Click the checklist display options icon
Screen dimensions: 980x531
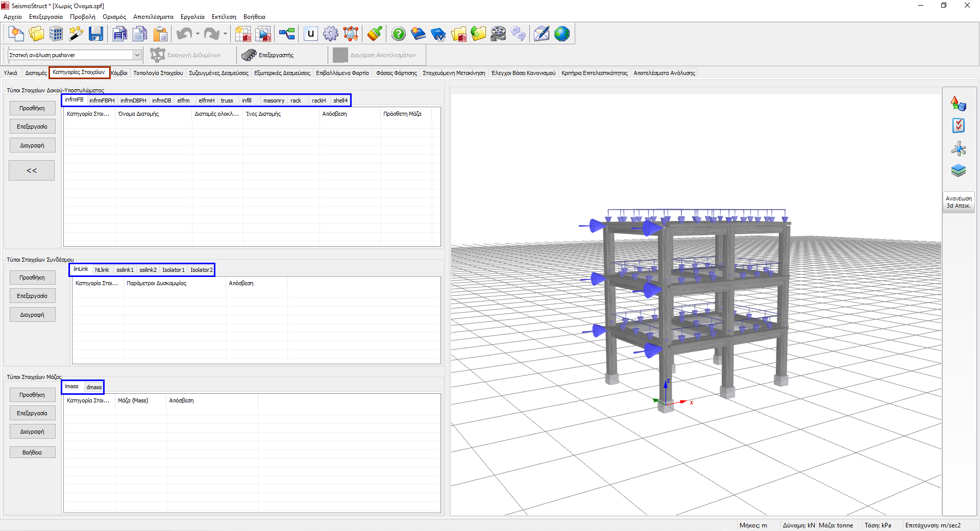pyautogui.click(x=958, y=125)
